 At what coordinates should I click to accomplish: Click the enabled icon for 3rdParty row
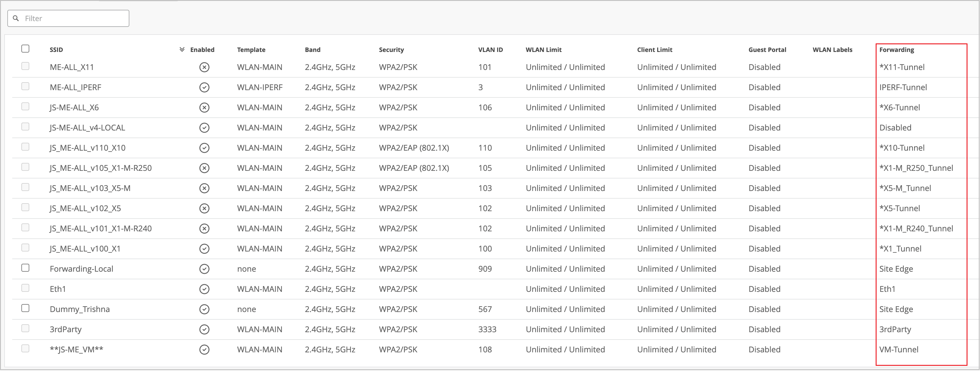click(x=204, y=329)
